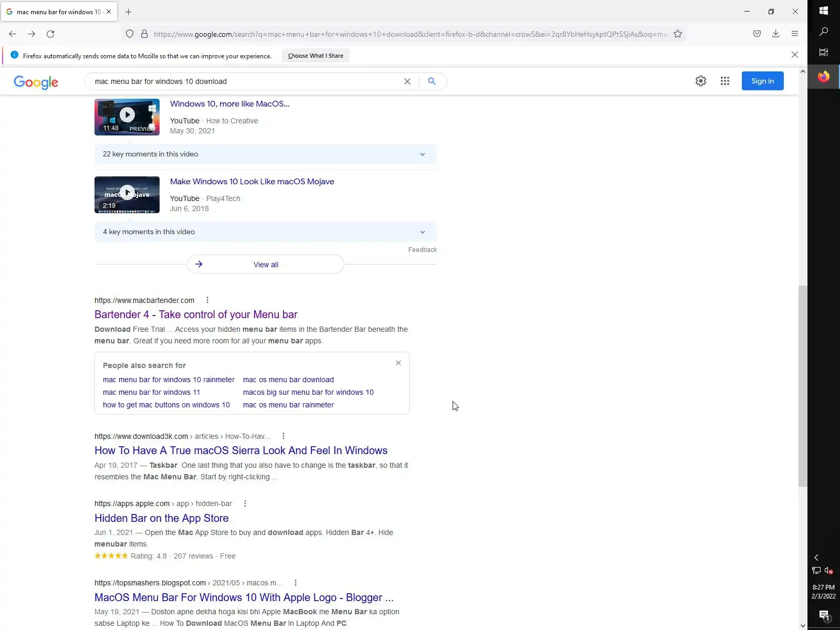Image resolution: width=840 pixels, height=630 pixels.
Task: Search mac os menu bar rainmeter
Action: pyautogui.click(x=288, y=405)
